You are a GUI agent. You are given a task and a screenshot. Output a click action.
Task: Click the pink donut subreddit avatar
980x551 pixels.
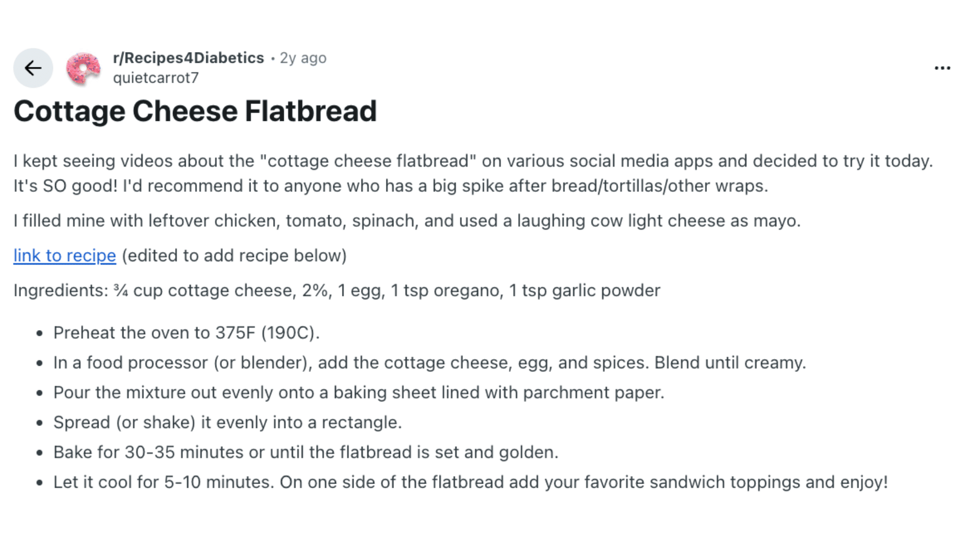point(83,68)
